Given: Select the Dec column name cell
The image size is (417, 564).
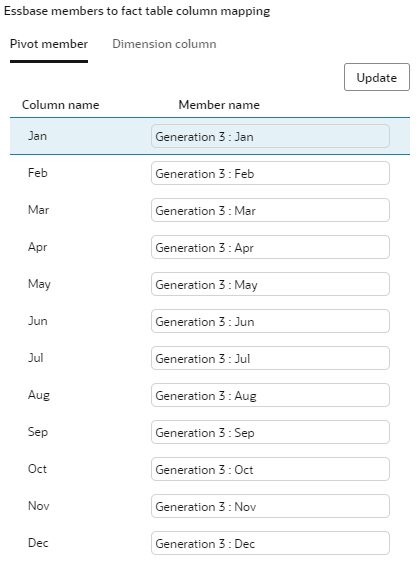Looking at the screenshot, I should (38, 543).
